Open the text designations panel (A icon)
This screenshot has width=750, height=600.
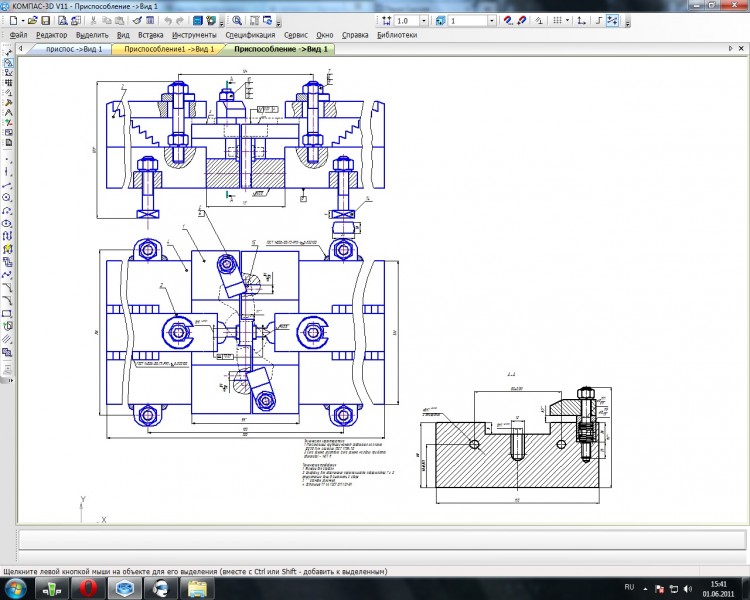click(x=8, y=112)
